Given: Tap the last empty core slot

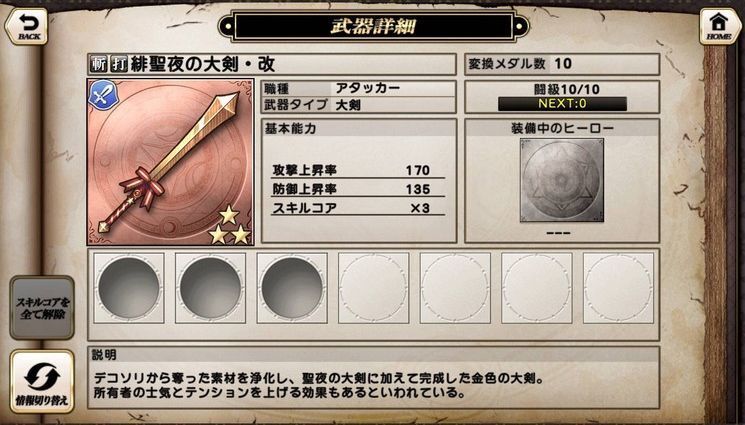Looking at the screenshot, I should [618, 288].
